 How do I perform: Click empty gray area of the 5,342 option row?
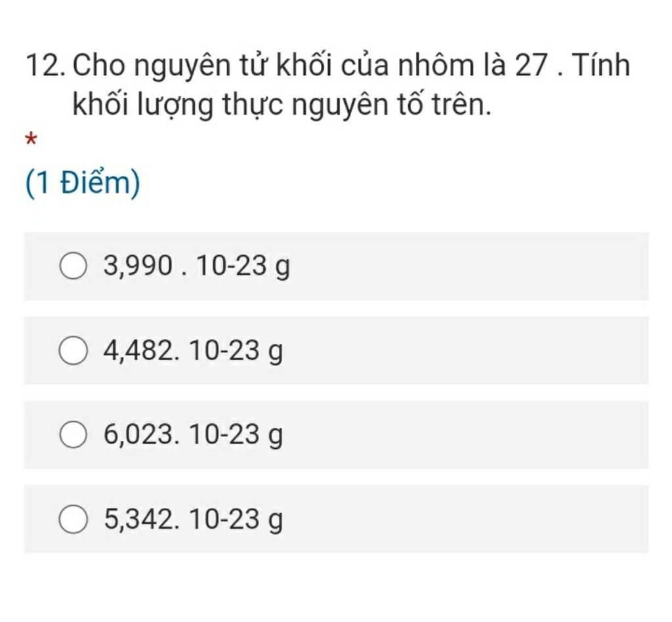(467, 519)
